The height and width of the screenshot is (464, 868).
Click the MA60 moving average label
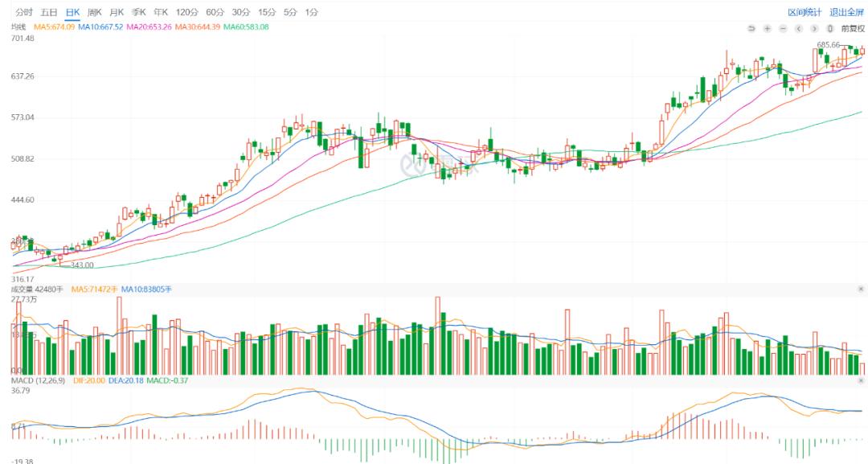click(x=246, y=27)
